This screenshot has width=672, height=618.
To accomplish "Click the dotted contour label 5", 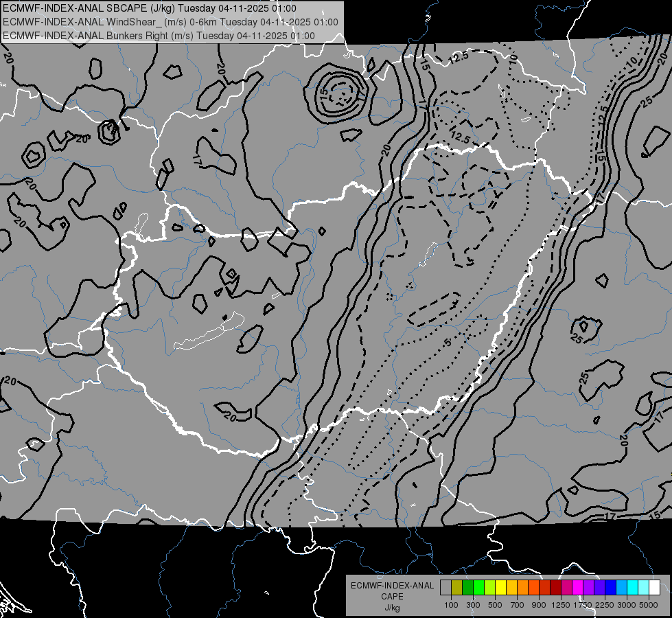I will coord(448,342).
